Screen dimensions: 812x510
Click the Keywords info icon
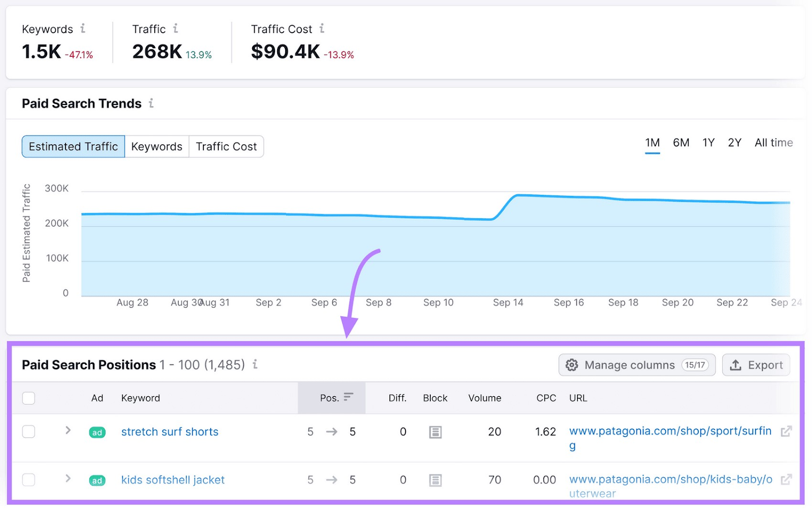(x=84, y=29)
